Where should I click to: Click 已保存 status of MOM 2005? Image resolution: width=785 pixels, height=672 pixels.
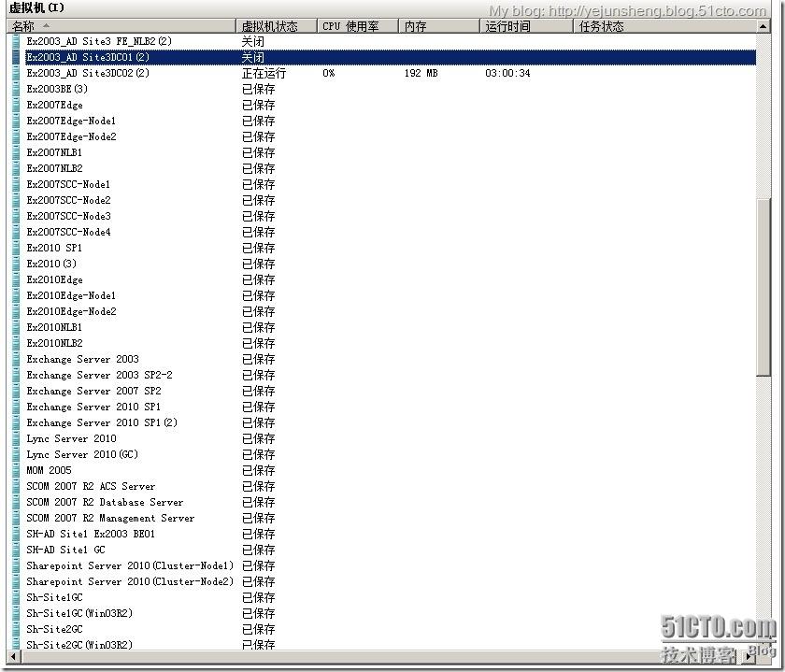pos(258,471)
